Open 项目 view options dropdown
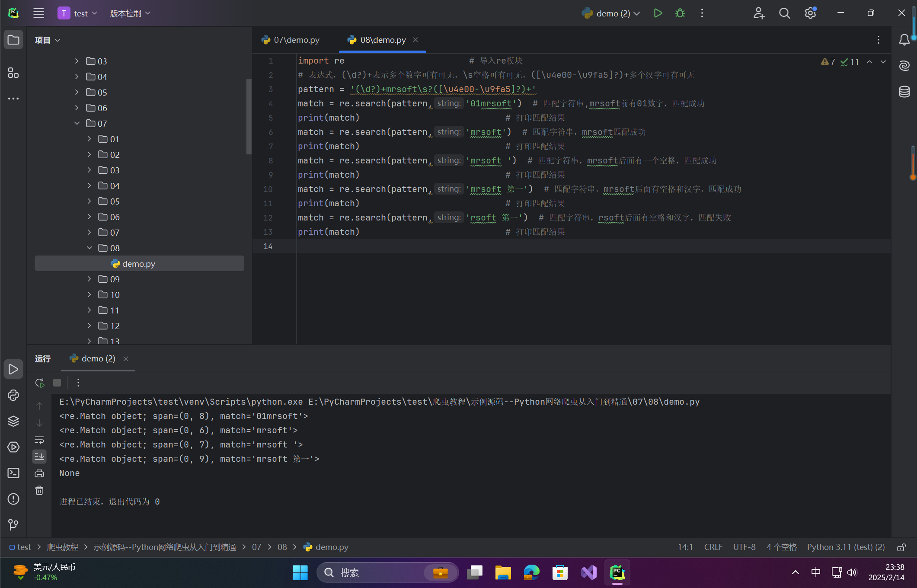Image resolution: width=917 pixels, height=588 pixels. [48, 40]
